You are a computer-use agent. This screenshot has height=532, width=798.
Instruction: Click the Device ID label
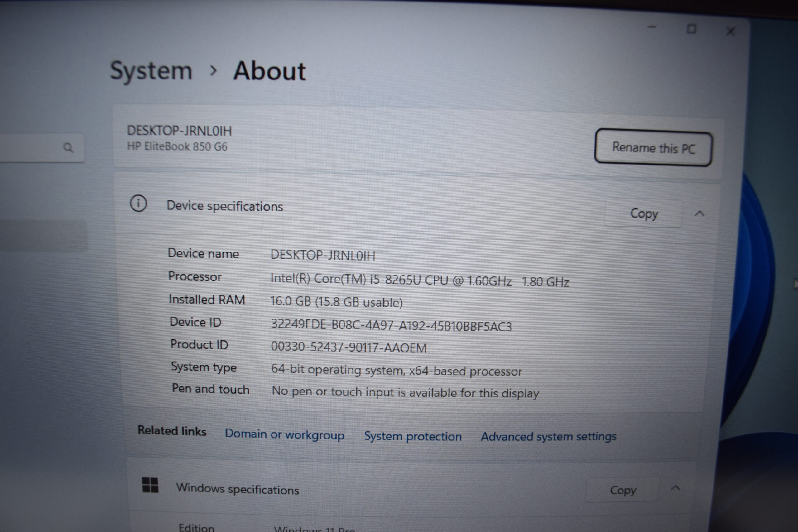195,322
